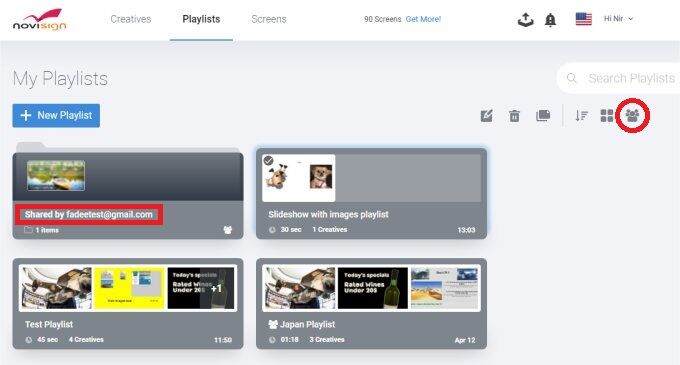The image size is (680, 365).
Task: Open the sort order icon
Action: 581,116
